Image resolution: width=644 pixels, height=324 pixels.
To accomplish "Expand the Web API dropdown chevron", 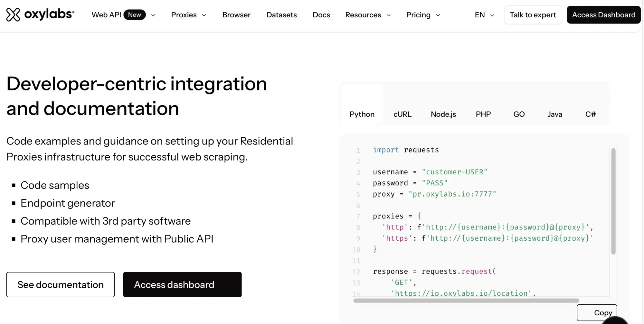I will 153,15.
